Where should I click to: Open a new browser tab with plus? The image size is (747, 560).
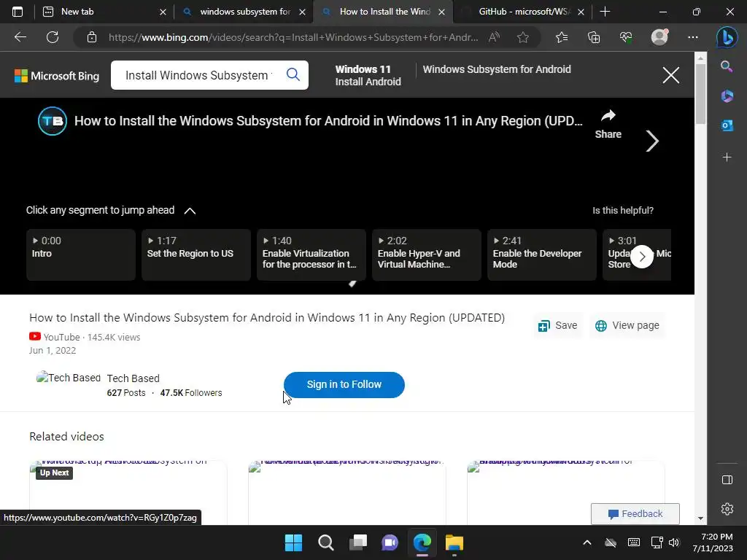605,12
